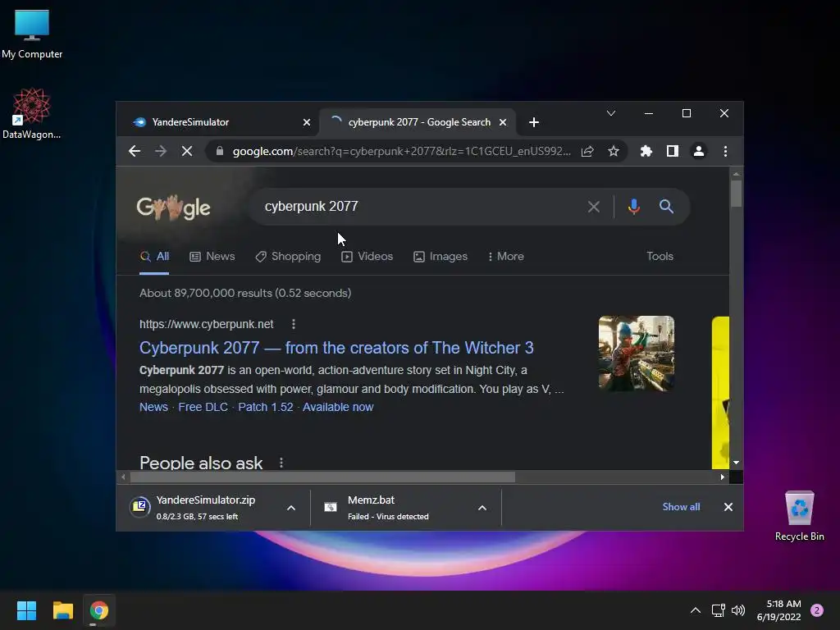The width and height of the screenshot is (840, 630).
Task: Click Chrome icon in taskbar
Action: coord(99,610)
